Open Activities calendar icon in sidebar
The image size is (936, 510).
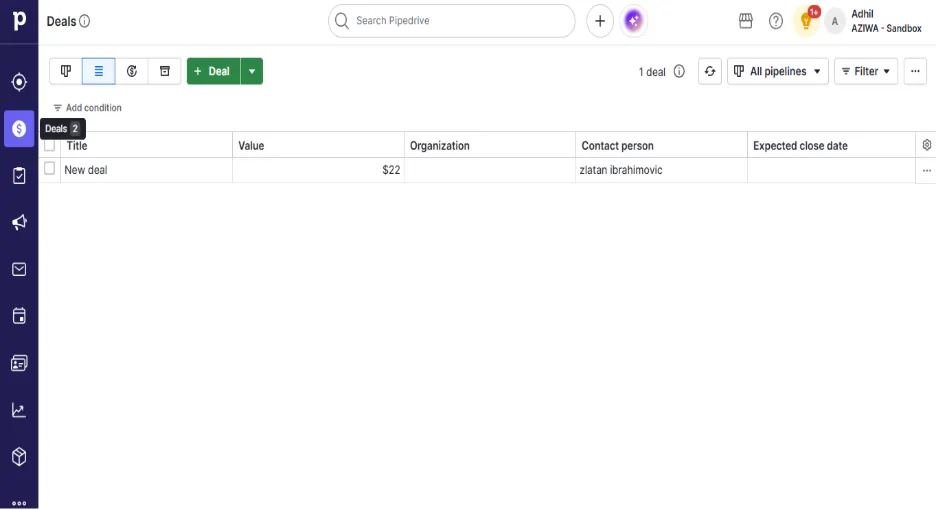pyautogui.click(x=19, y=316)
